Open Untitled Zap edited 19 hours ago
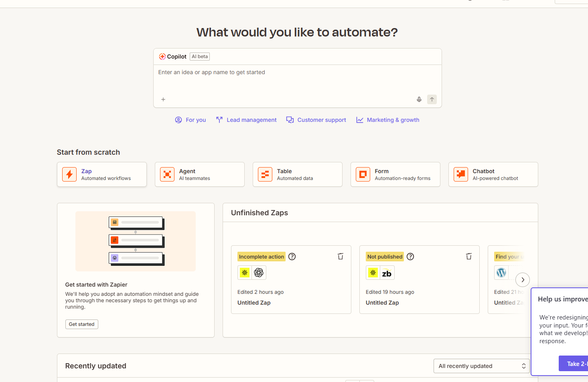The height and width of the screenshot is (382, 588). [382, 303]
